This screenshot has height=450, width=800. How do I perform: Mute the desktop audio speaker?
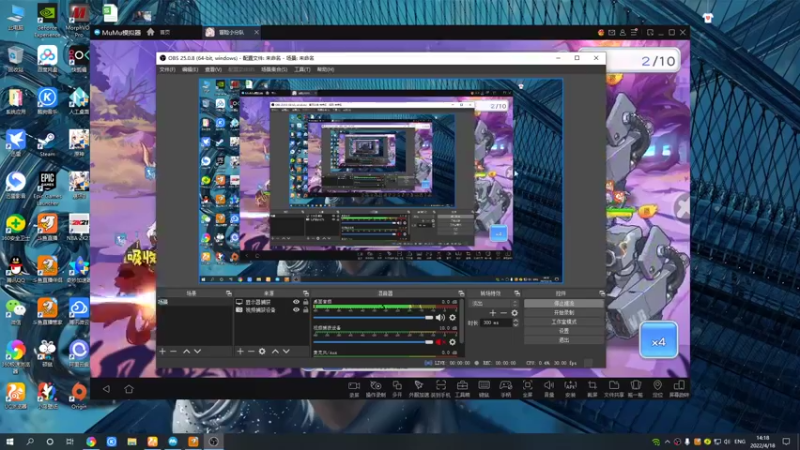pyautogui.click(x=440, y=317)
